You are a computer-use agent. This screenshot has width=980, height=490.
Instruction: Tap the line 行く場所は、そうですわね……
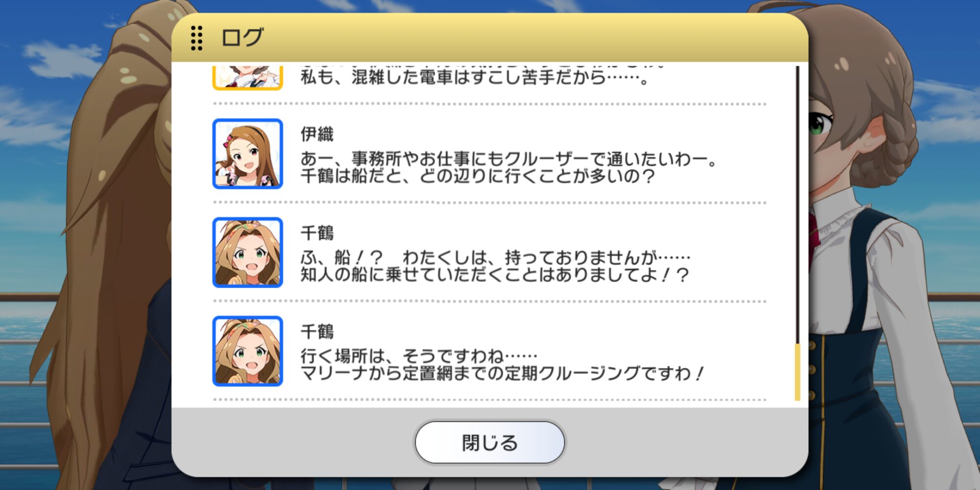click(419, 356)
